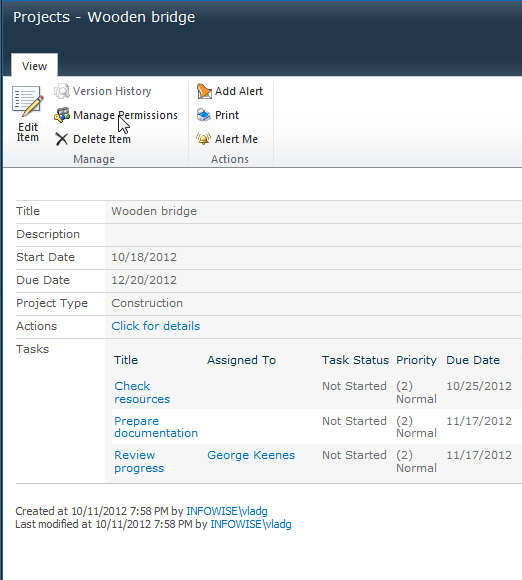
Task: Click the Delete Item label
Action: (x=102, y=139)
